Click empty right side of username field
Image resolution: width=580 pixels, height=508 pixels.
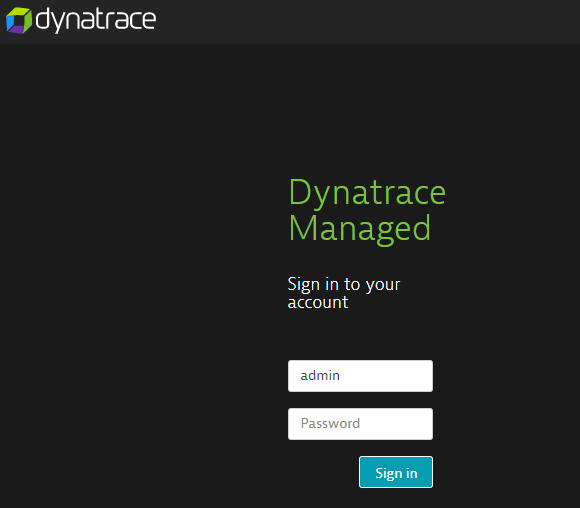pyautogui.click(x=388, y=376)
